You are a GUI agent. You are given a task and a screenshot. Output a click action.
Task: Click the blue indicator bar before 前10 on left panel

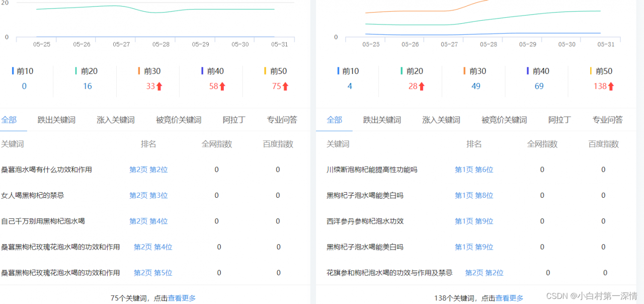[13, 70]
